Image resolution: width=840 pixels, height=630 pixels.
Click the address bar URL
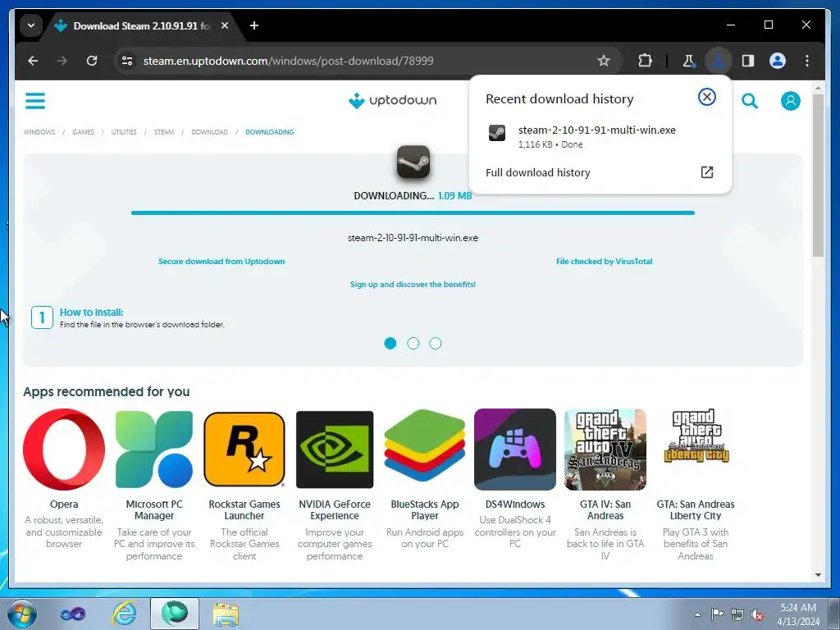(x=288, y=61)
